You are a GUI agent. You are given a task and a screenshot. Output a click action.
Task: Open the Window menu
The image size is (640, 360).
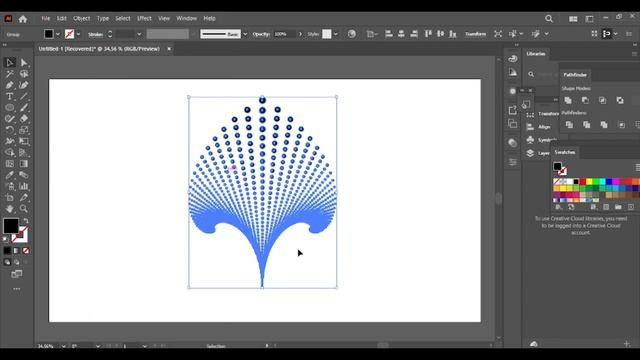click(x=187, y=18)
